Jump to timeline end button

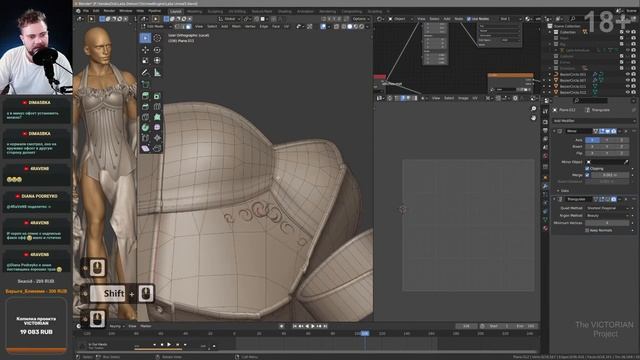(325, 326)
